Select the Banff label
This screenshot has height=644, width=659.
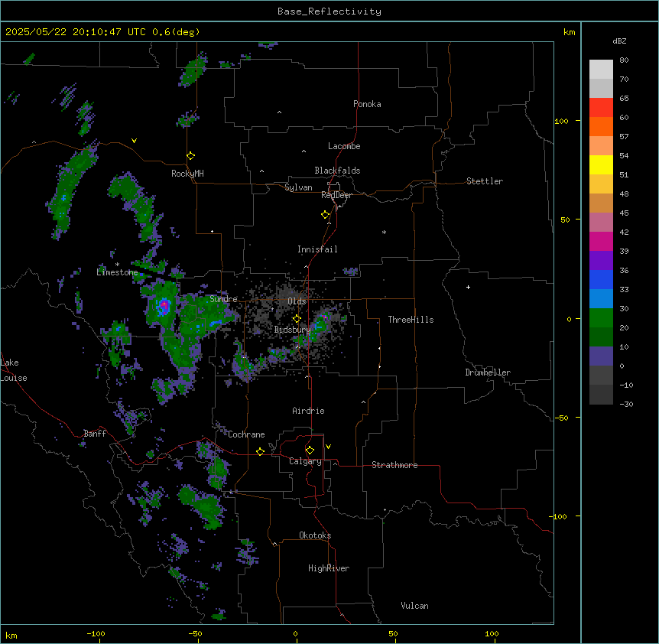[x=95, y=434]
